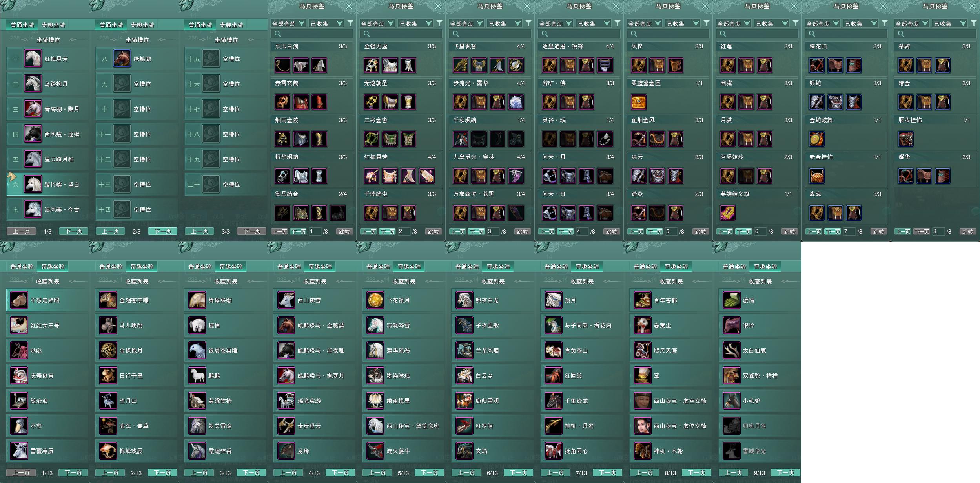
Task: Click 下一页 in 马具秘鉴 page 6 panel
Action: pos(743,231)
